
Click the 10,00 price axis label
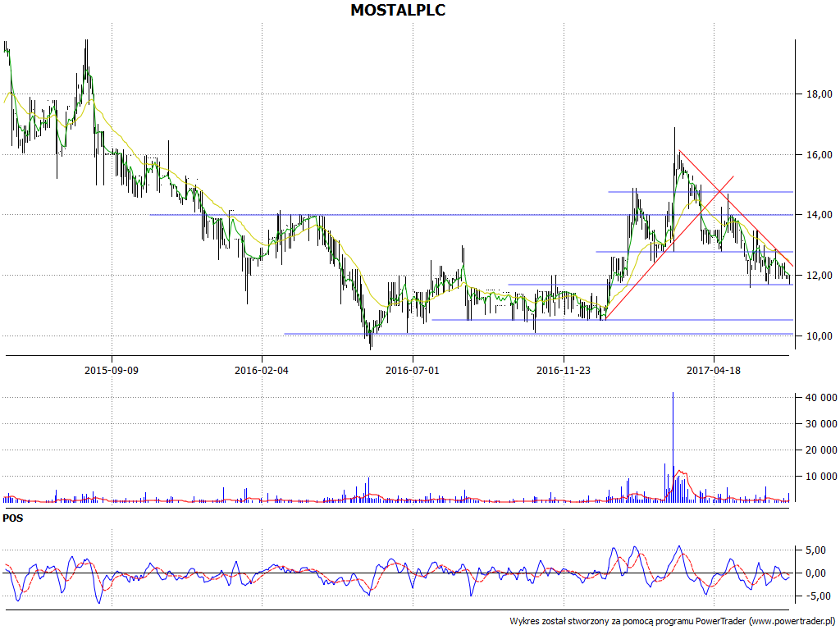pyautogui.click(x=819, y=336)
